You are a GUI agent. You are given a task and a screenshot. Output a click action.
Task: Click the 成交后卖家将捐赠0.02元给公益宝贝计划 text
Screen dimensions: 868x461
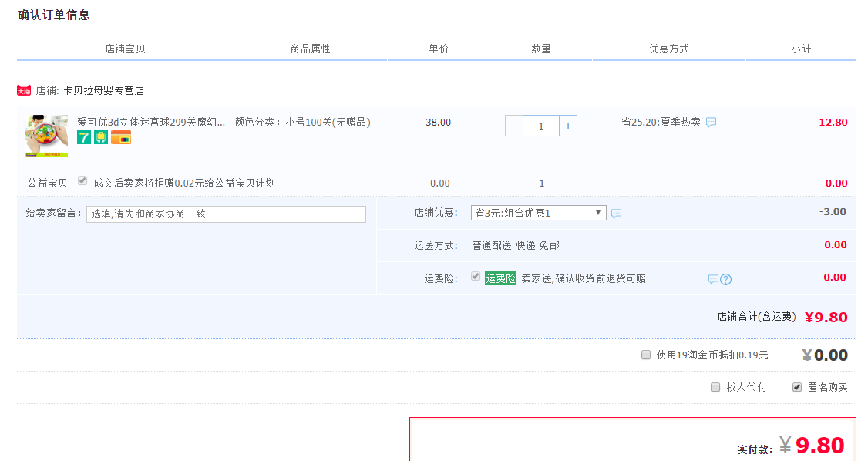click(x=184, y=183)
